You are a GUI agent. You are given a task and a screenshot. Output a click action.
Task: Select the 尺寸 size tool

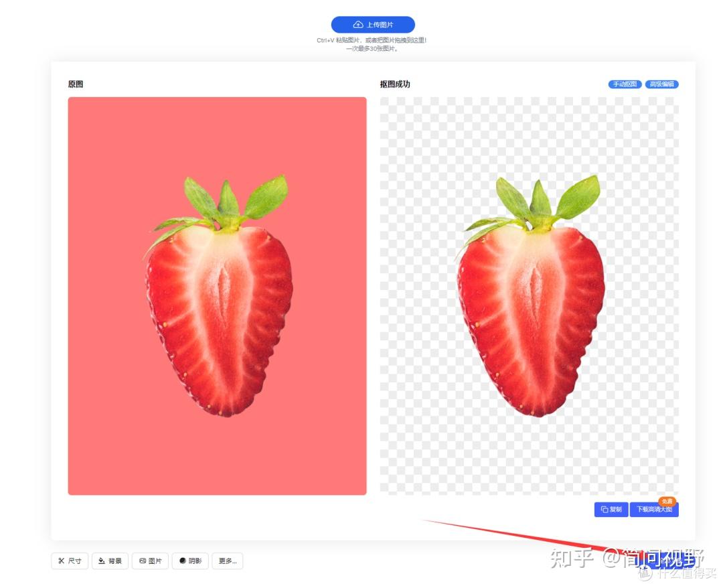70,561
